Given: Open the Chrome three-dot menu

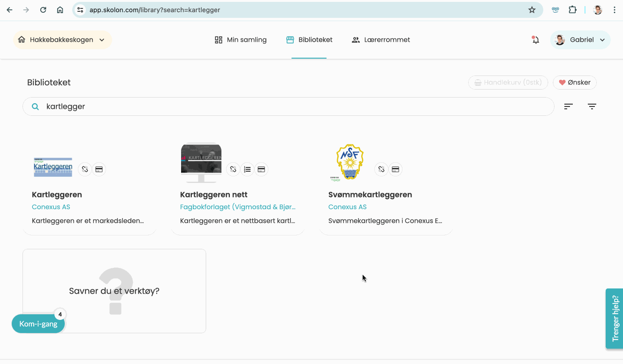Looking at the screenshot, I should tap(615, 10).
